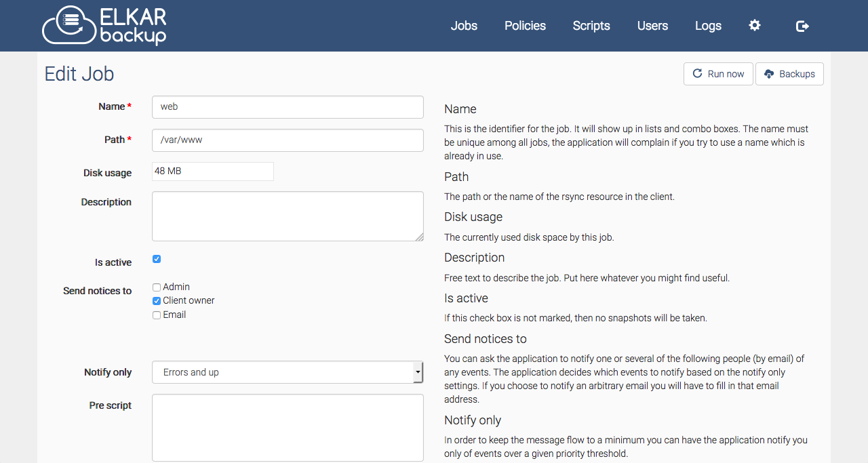Focus the Name field containing web
Viewport: 868px width, 463px height.
288,107
